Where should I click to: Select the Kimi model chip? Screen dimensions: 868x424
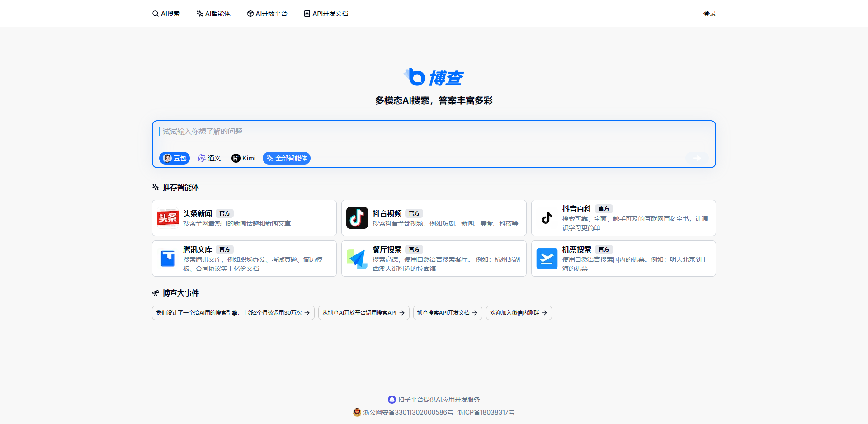click(243, 158)
